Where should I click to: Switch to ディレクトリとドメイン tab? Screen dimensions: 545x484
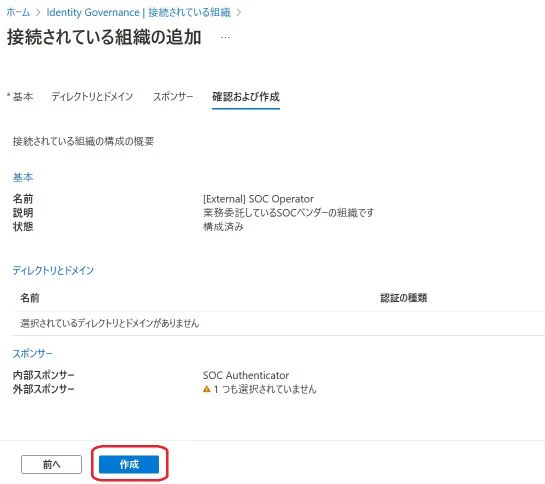click(92, 97)
